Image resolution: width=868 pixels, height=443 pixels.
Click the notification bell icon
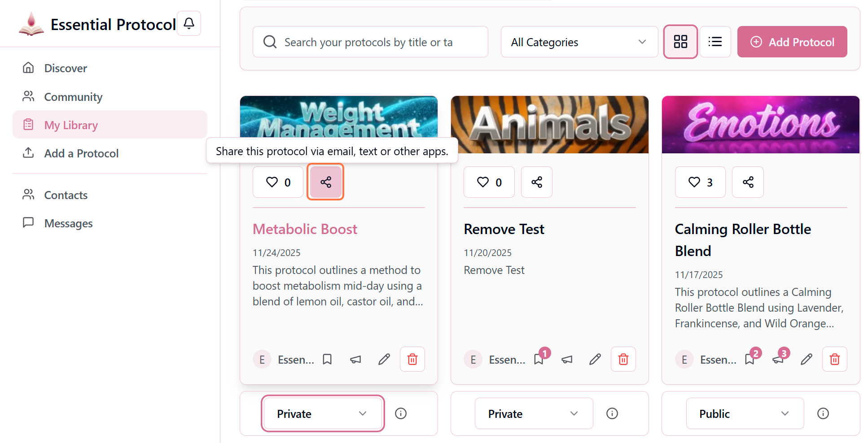point(189,23)
